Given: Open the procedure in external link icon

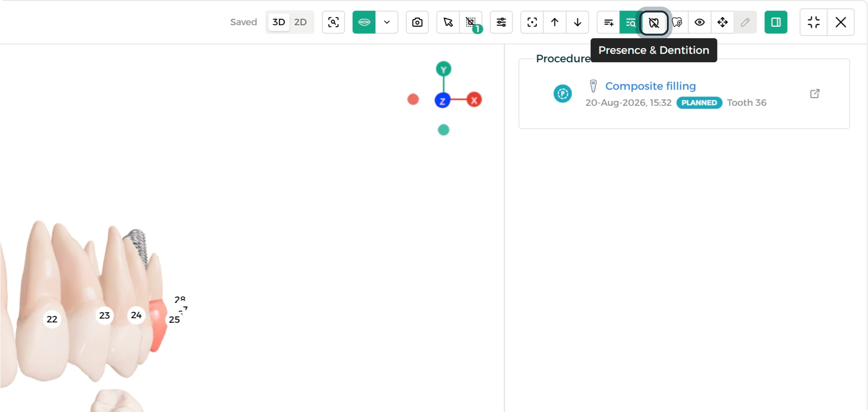Looking at the screenshot, I should click(815, 93).
